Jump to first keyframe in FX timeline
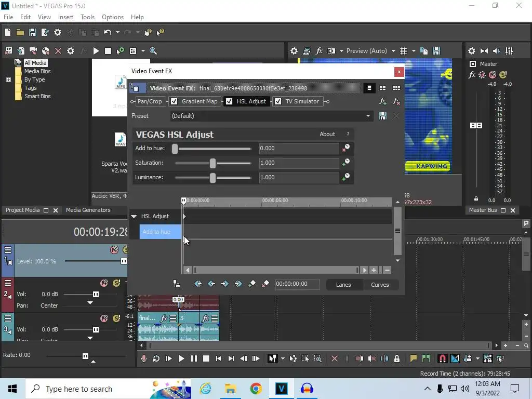Screen dimensions: 532x399 pos(198,284)
